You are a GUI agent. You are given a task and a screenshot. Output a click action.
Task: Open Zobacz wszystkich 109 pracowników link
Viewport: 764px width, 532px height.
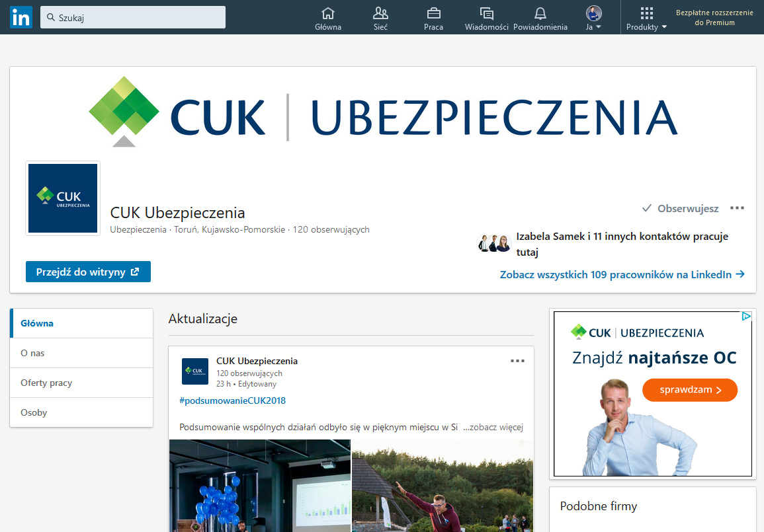click(622, 274)
